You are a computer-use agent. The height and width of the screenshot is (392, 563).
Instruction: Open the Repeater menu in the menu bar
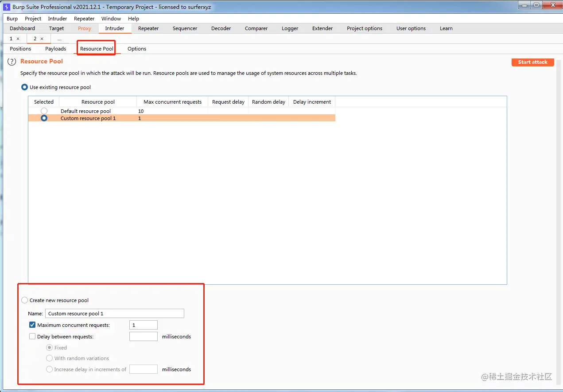click(x=84, y=19)
